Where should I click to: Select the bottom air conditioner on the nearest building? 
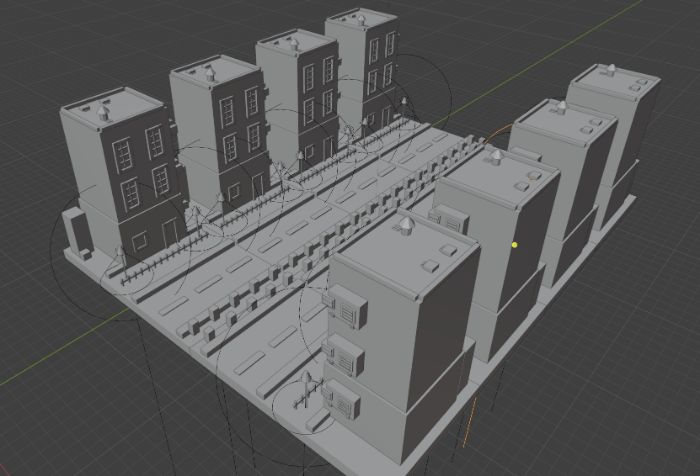click(341, 401)
